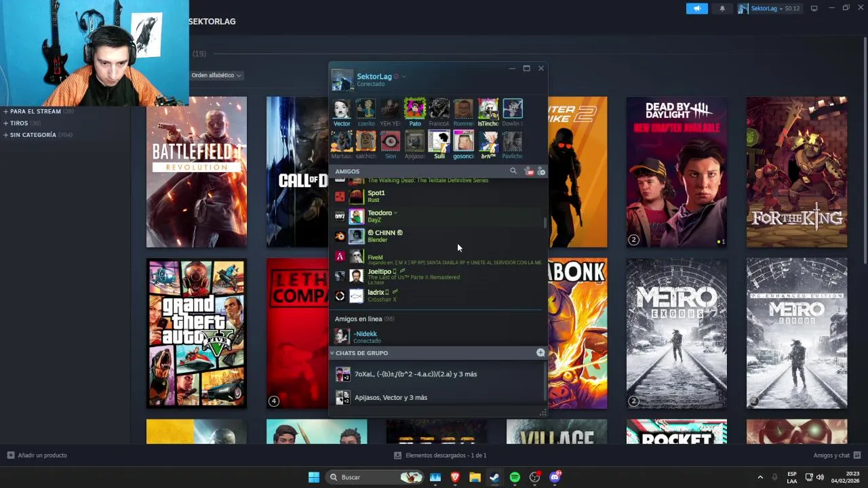
Task: Show hidden system tray icons
Action: [x=760, y=477]
